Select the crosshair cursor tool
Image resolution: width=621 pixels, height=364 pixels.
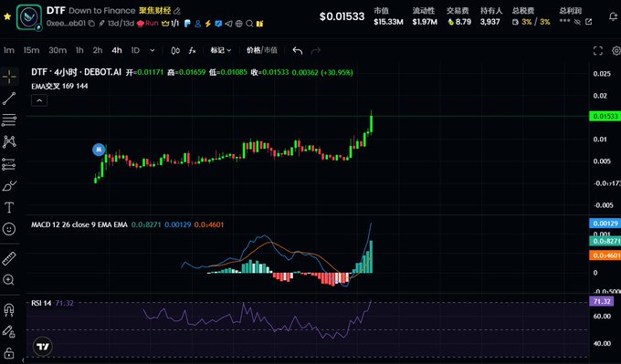9,76
